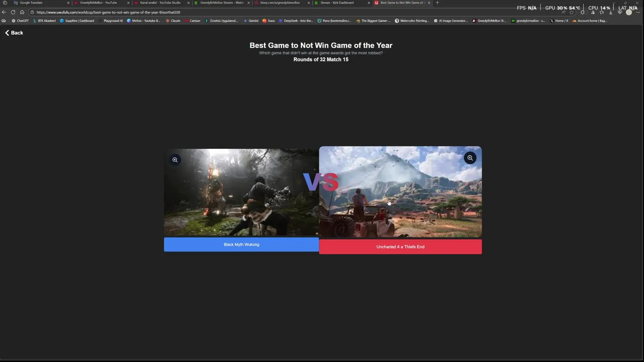Go to the browser home page icon

coord(22,12)
